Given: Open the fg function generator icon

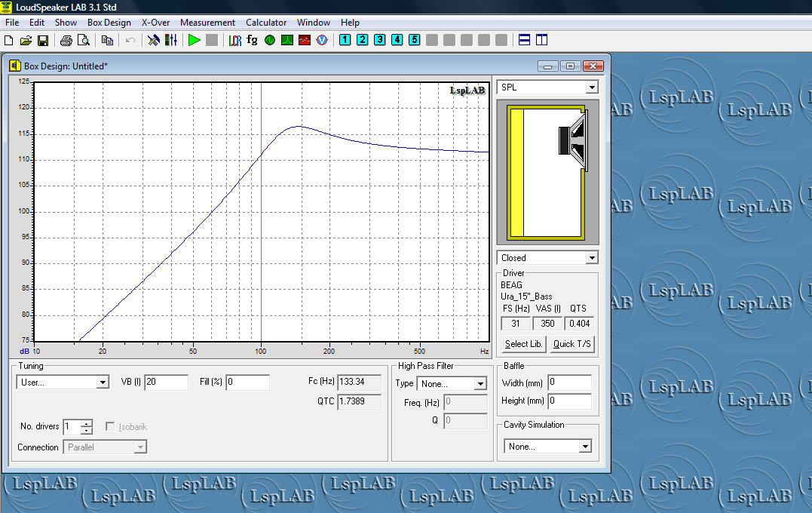Looking at the screenshot, I should (253, 40).
